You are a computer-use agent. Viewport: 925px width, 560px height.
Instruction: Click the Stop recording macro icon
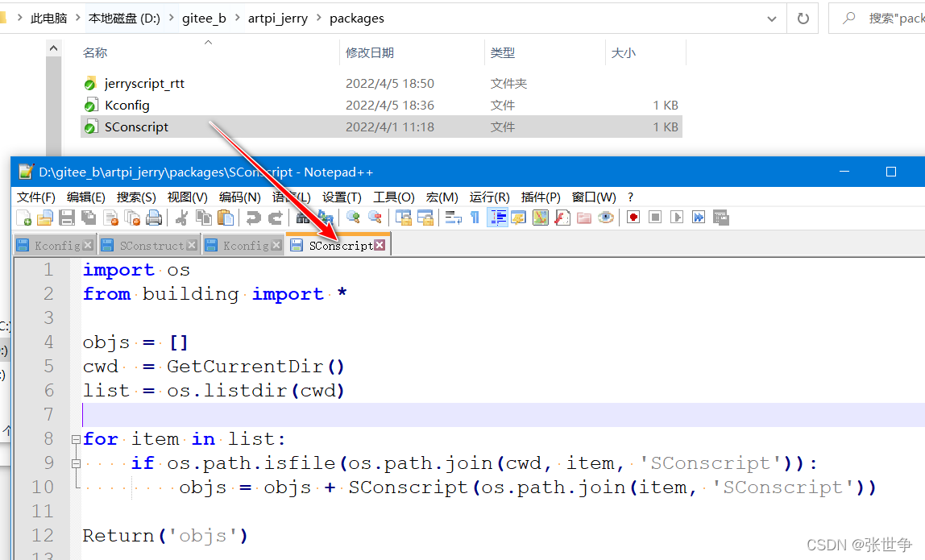coord(655,218)
